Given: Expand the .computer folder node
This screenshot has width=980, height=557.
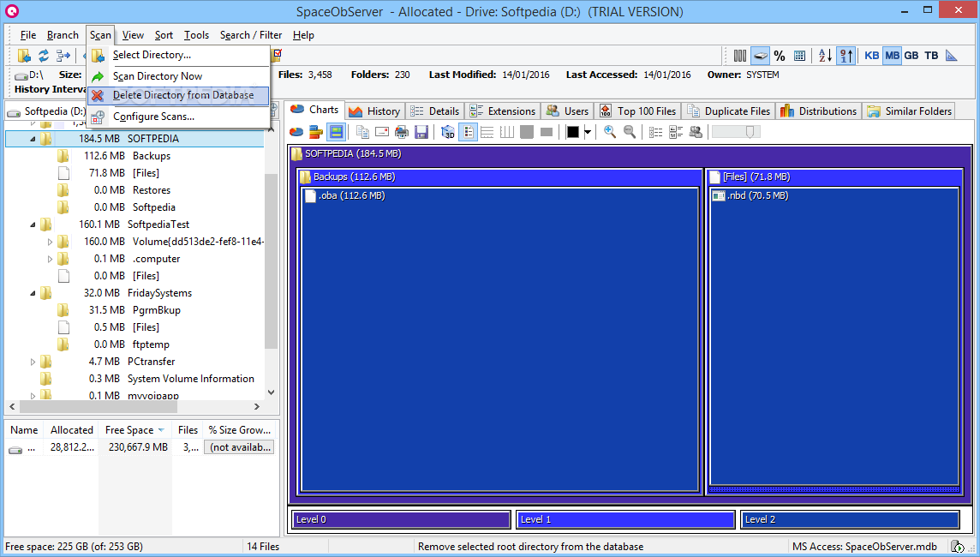Looking at the screenshot, I should pos(50,259).
